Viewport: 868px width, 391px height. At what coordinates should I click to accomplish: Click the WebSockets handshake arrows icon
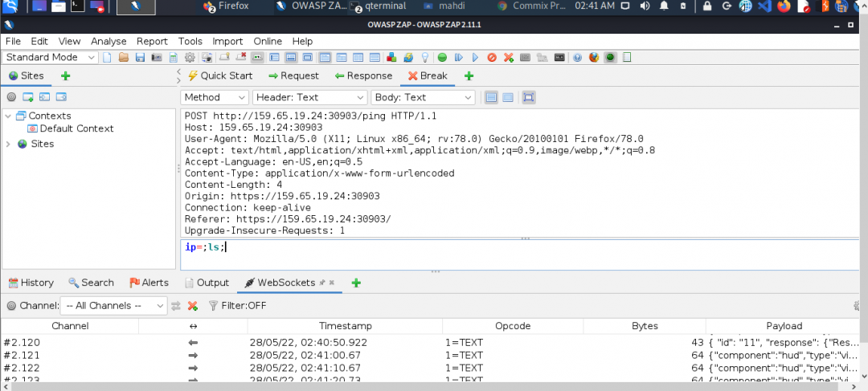click(x=176, y=306)
